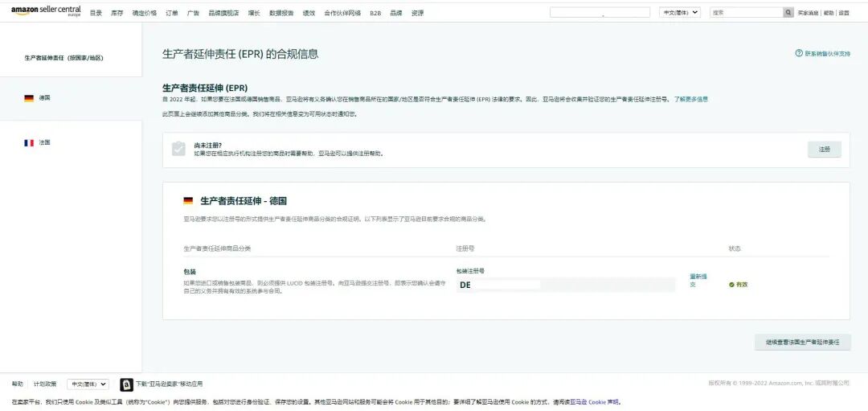868x411 pixels.
Task: Click the header 帮助 link
Action: 828,13
